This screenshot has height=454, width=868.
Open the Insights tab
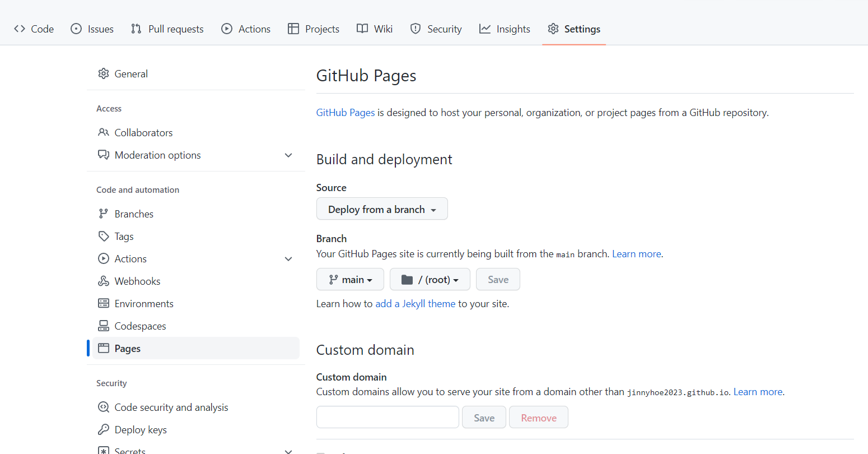click(x=505, y=29)
